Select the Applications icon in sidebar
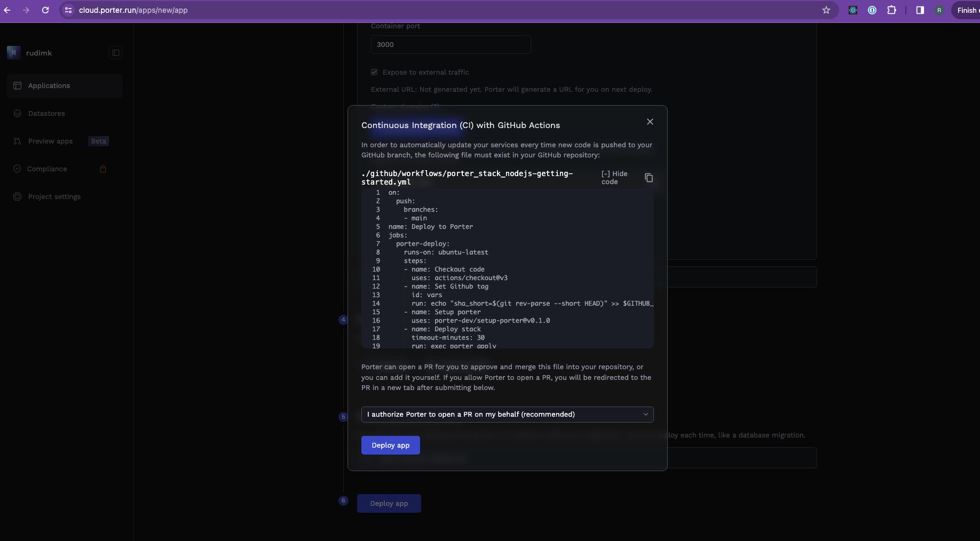Image resolution: width=980 pixels, height=541 pixels. pyautogui.click(x=18, y=85)
